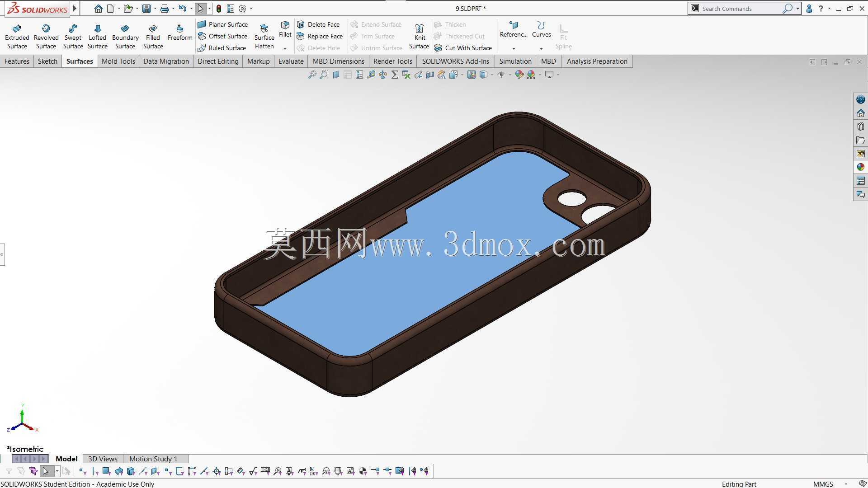Image resolution: width=868 pixels, height=488 pixels.
Task: Choose the Replace Face tool
Action: (x=320, y=36)
